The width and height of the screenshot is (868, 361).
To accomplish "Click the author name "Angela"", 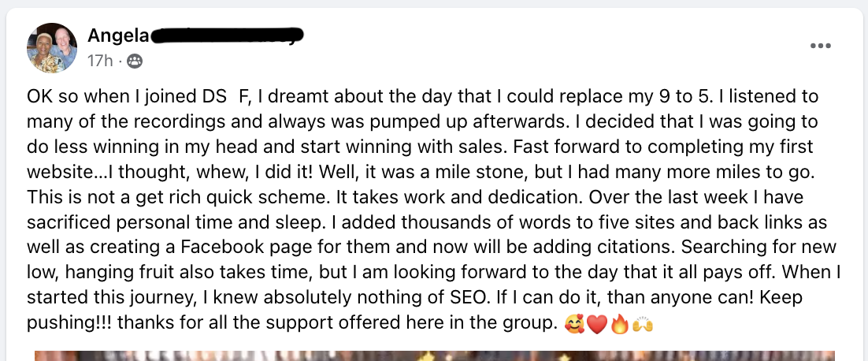I will tap(118, 36).
